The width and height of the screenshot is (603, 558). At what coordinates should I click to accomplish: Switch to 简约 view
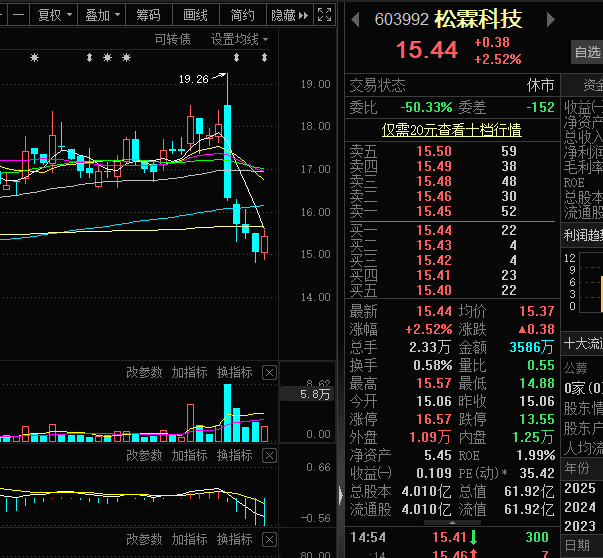(242, 15)
